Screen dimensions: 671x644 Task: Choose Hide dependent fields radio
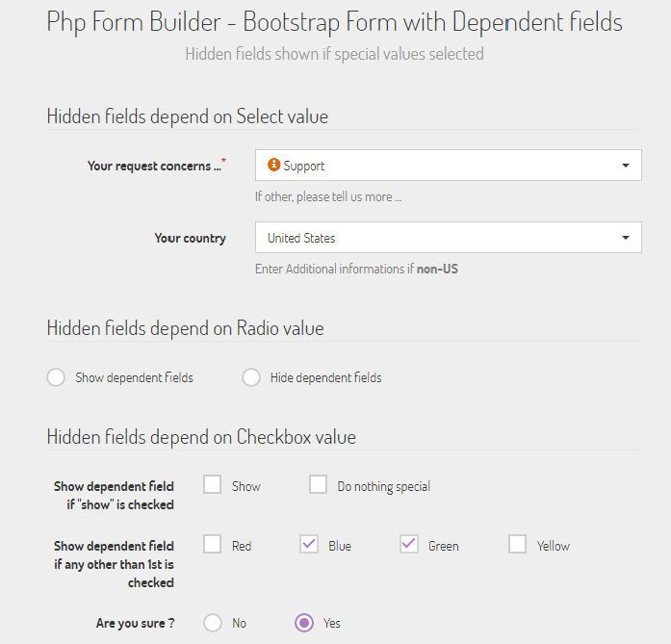251,377
